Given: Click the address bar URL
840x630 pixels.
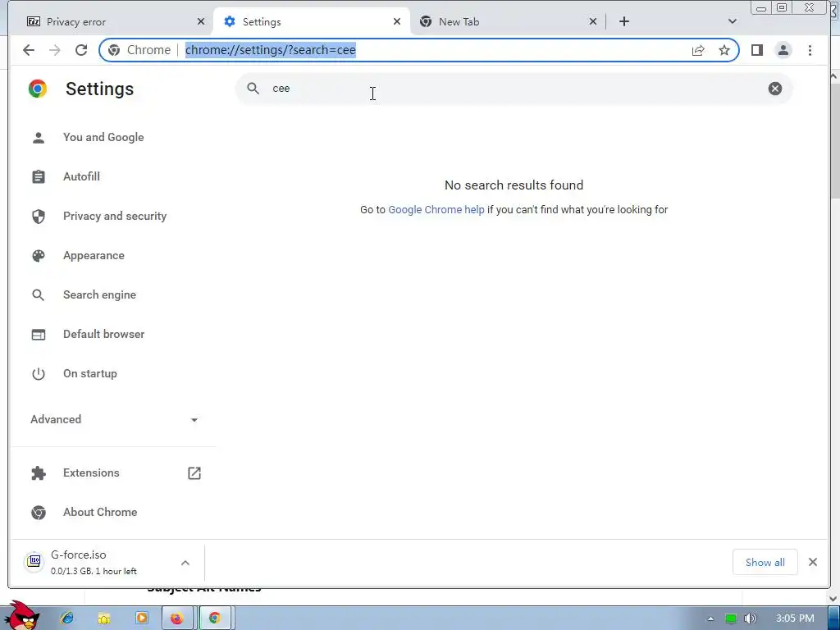Looking at the screenshot, I should [271, 50].
